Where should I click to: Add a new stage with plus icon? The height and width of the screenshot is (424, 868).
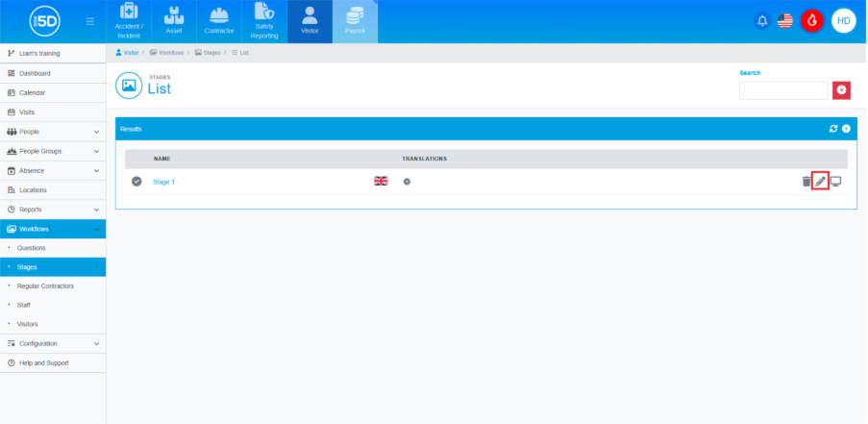[846, 129]
